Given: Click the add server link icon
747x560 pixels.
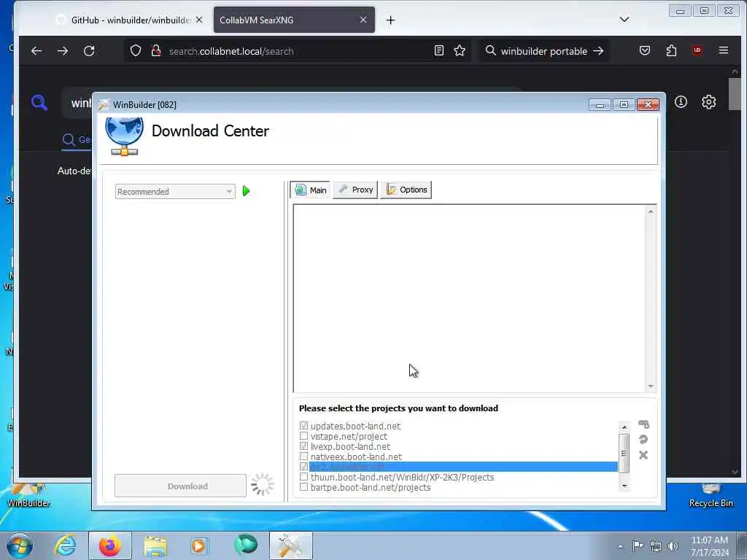Looking at the screenshot, I should [643, 424].
